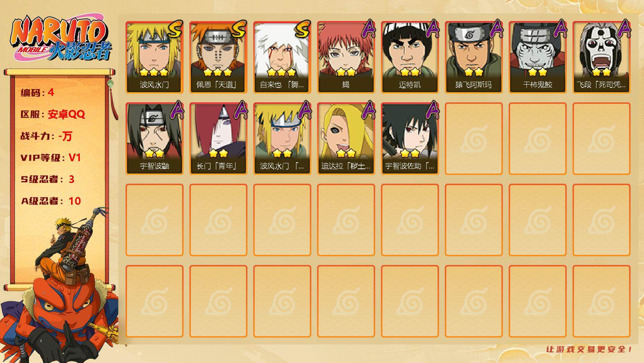
Task: Select the 迪达拉「秽土 ninja card
Action: [346, 139]
